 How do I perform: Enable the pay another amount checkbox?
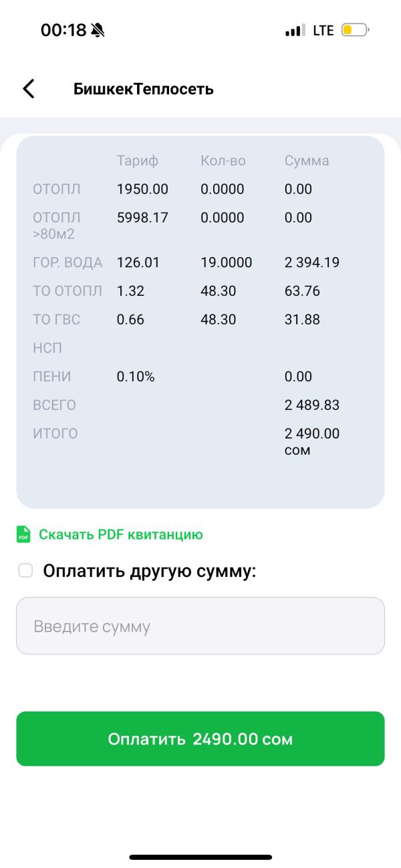coord(25,571)
